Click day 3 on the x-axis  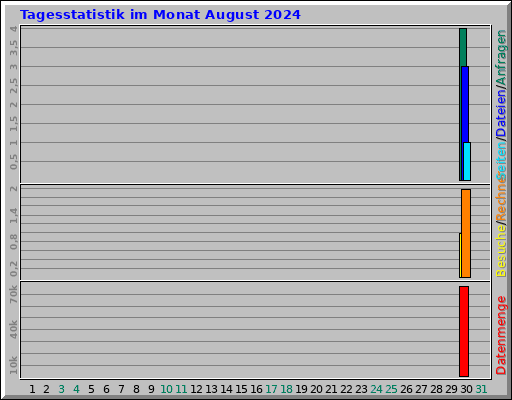pos(61,389)
